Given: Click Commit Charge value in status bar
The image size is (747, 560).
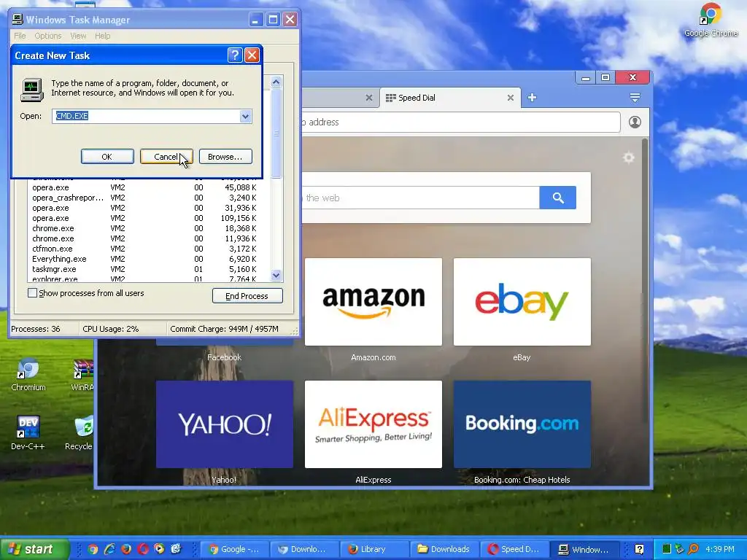Looking at the screenshot, I should tap(225, 329).
